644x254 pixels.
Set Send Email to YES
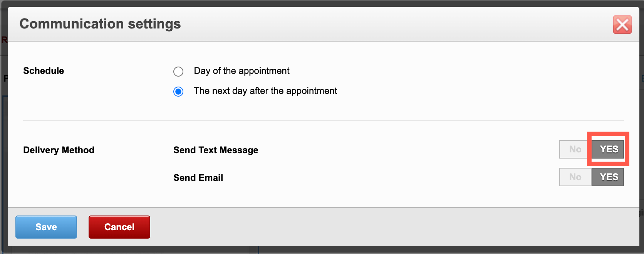tap(608, 177)
